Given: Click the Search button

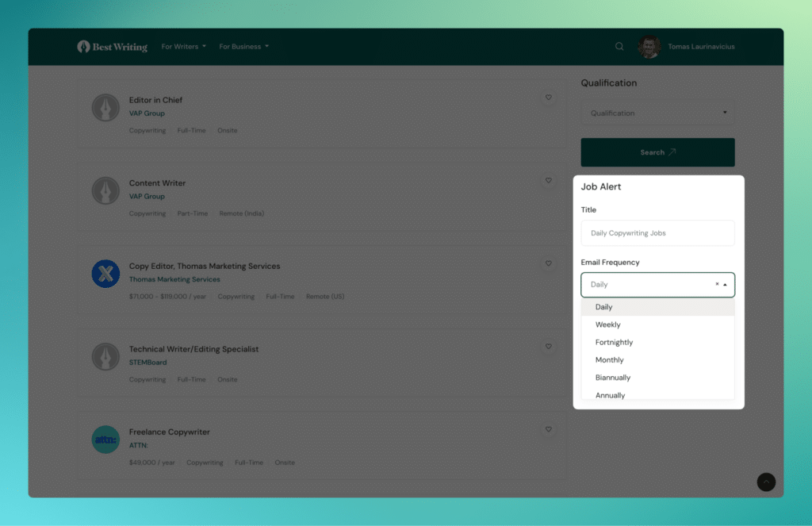Looking at the screenshot, I should (x=657, y=152).
